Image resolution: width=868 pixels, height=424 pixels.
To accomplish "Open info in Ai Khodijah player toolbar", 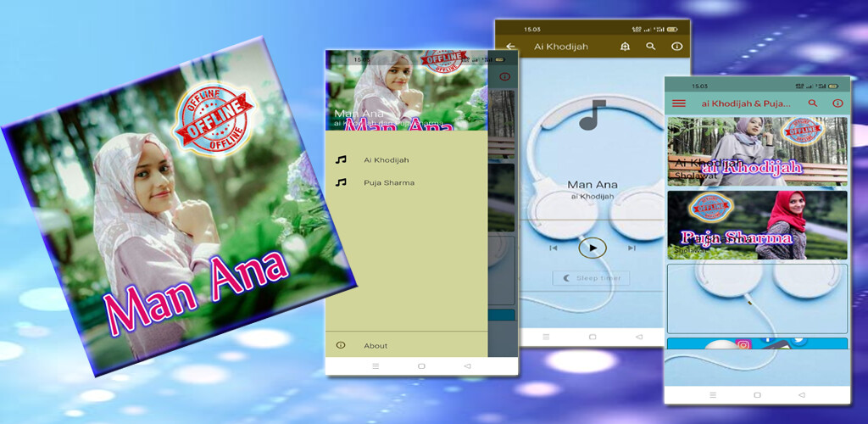I will coord(677,47).
